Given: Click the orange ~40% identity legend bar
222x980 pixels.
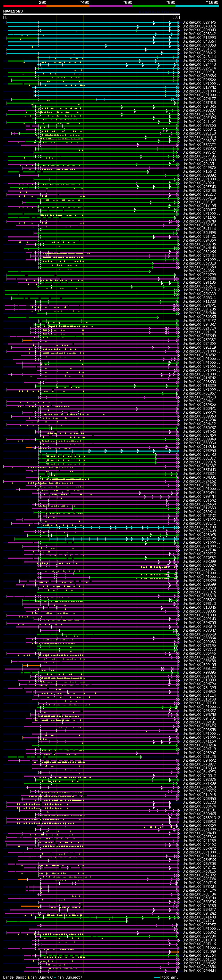Looking at the screenshot, I should pyautogui.click(x=68, y=6).
